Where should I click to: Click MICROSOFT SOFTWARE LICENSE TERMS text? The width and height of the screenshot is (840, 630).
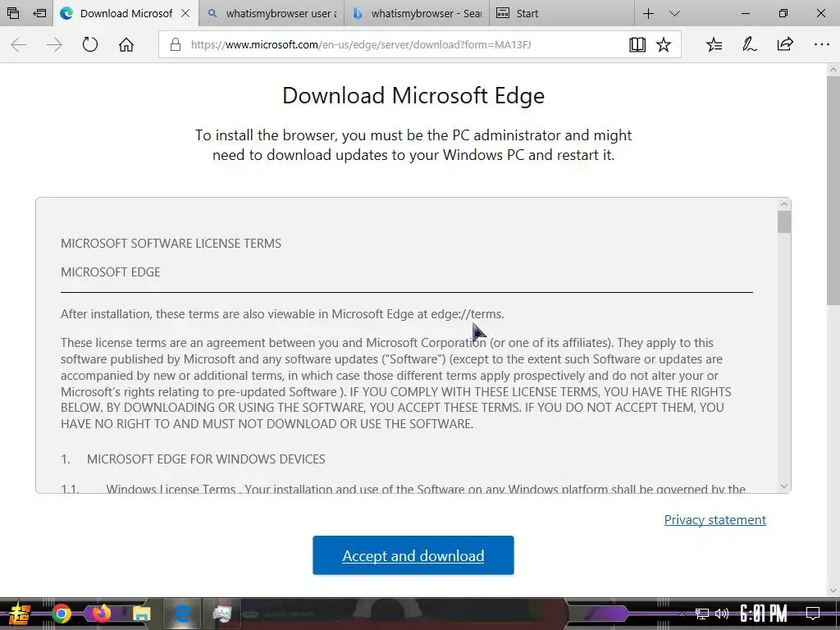(171, 243)
